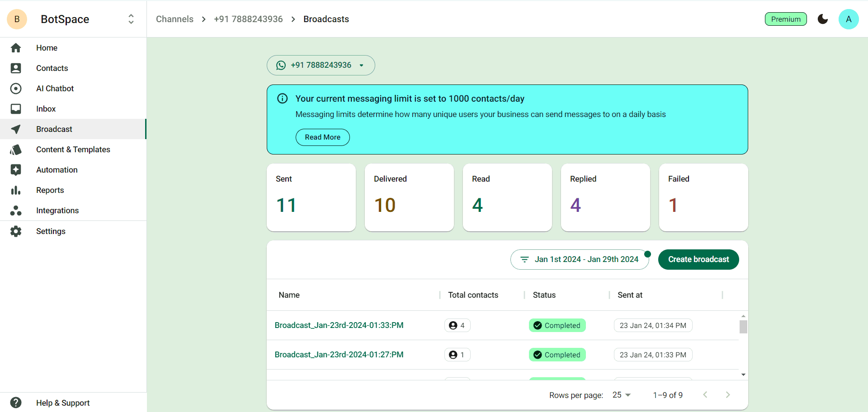This screenshot has width=868, height=412.
Task: Open Settings in sidebar
Action: [x=73, y=231]
